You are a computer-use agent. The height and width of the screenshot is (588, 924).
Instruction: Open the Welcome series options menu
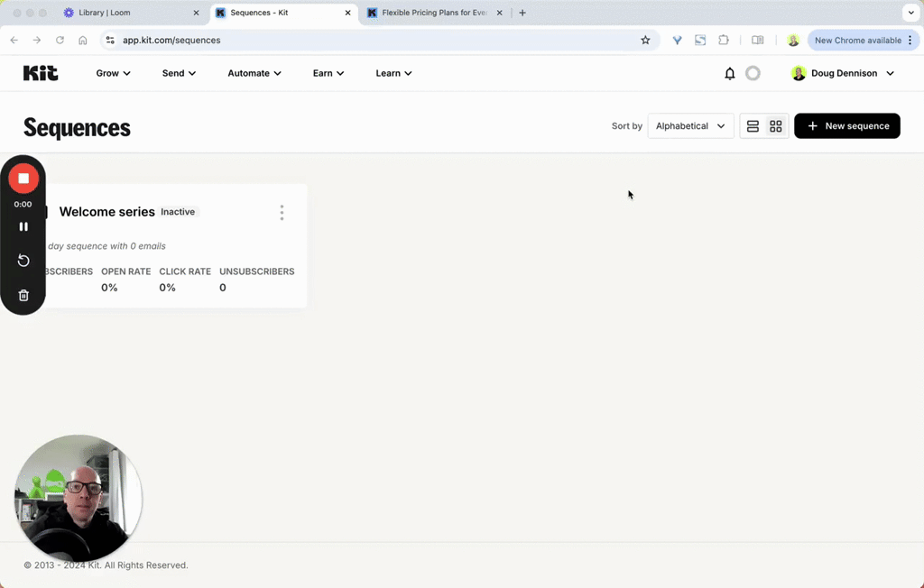click(x=282, y=213)
